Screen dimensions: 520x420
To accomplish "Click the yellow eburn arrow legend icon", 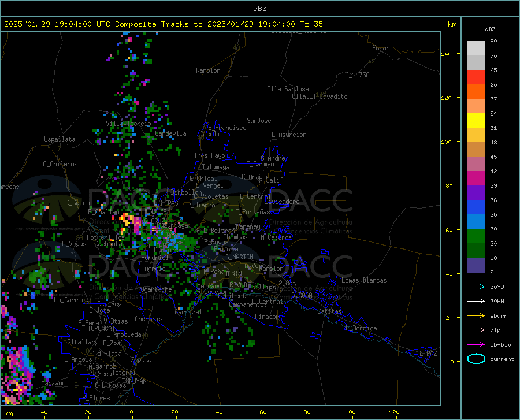I will (476, 316).
